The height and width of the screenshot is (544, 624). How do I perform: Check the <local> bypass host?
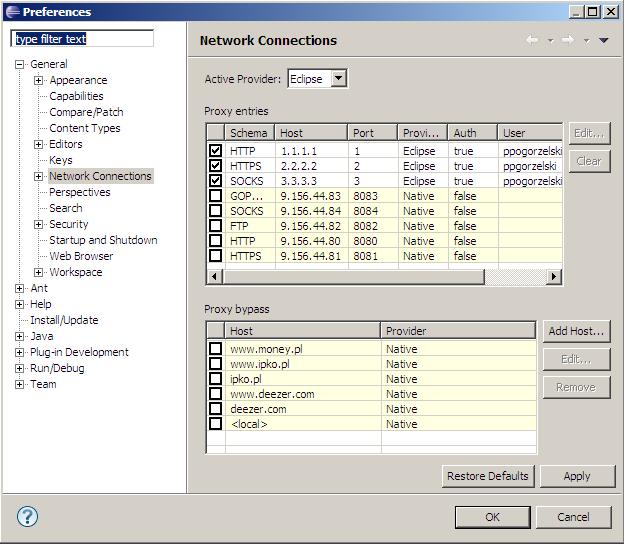click(x=215, y=423)
